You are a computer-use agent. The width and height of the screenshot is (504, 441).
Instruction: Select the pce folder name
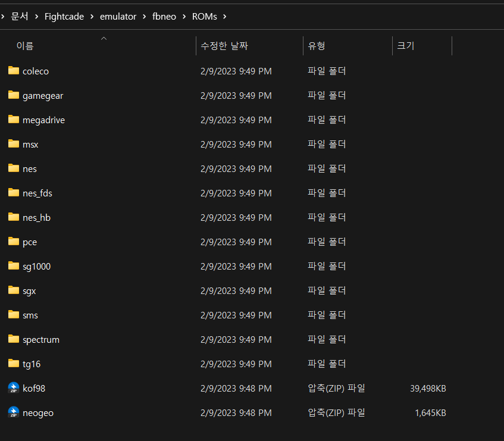click(30, 242)
